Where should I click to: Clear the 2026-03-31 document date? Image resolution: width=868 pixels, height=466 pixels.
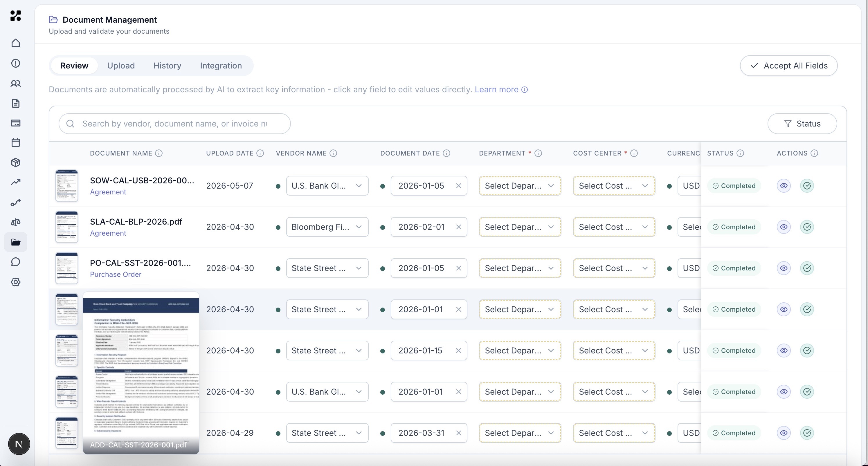click(458, 433)
